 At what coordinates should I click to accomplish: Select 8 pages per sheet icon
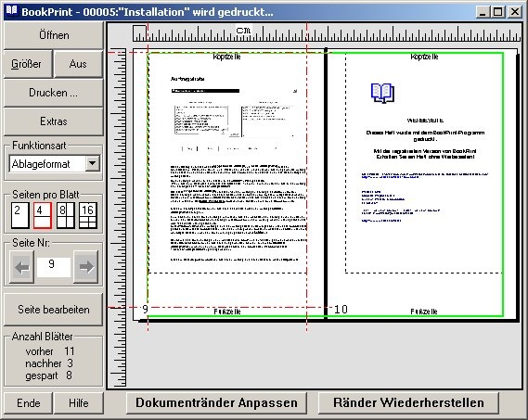point(65,215)
